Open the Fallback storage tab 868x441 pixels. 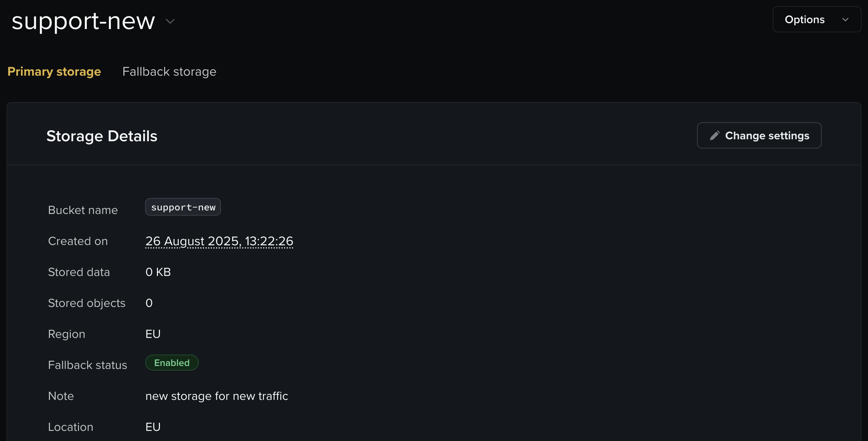point(169,72)
